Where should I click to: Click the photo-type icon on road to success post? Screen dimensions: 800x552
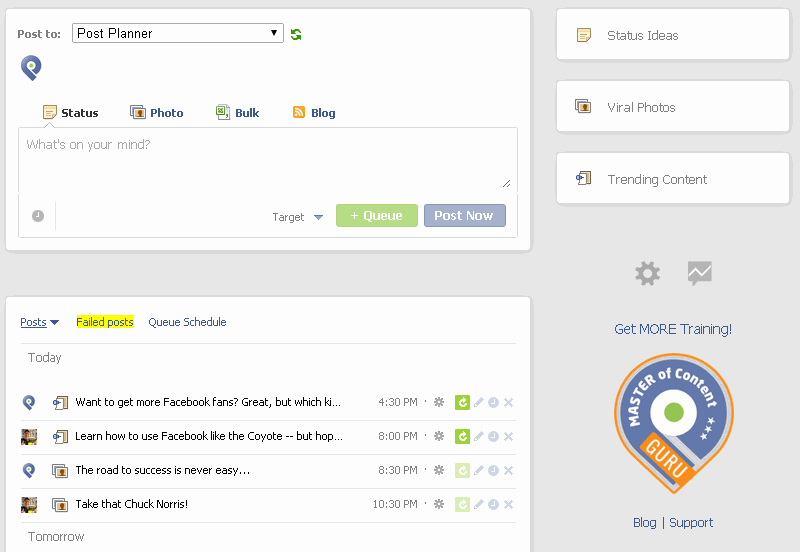tap(60, 470)
